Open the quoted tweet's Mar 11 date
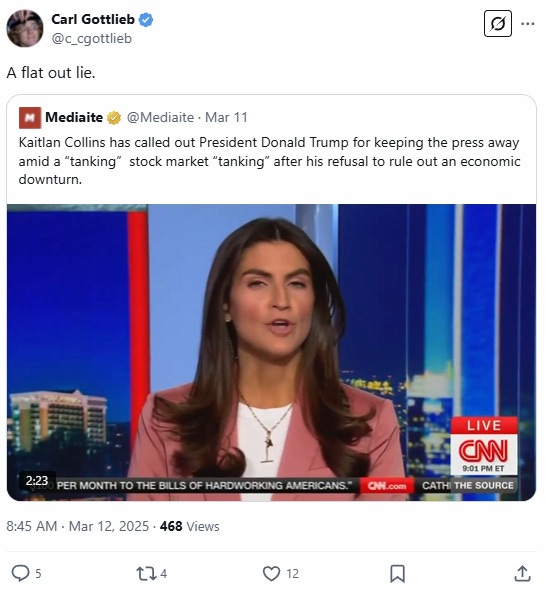The width and height of the screenshot is (546, 591). (x=226, y=118)
